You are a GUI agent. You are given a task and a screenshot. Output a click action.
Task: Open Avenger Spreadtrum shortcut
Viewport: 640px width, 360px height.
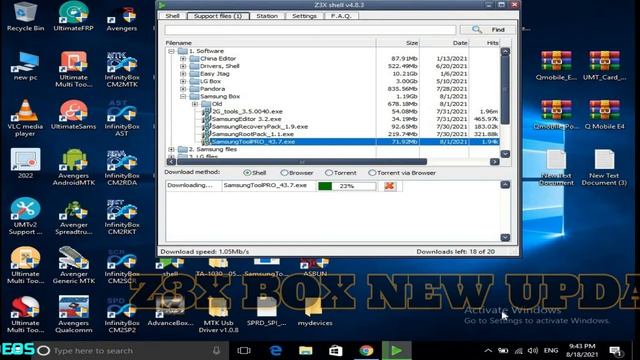(73, 217)
